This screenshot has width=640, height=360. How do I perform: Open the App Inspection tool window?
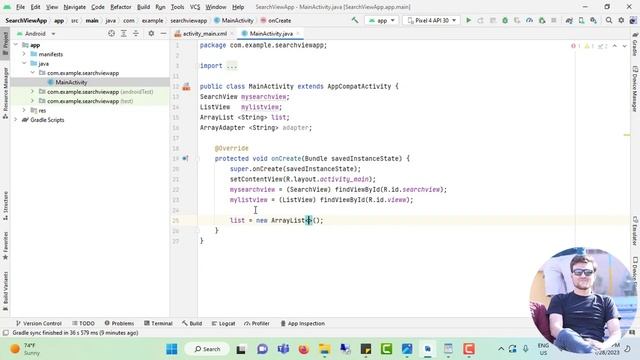(x=302, y=323)
